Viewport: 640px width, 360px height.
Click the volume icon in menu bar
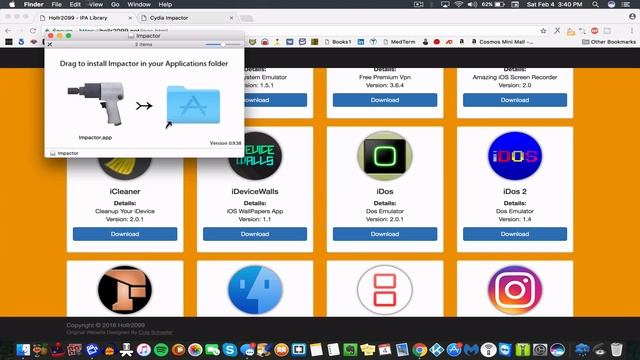(x=472, y=4)
